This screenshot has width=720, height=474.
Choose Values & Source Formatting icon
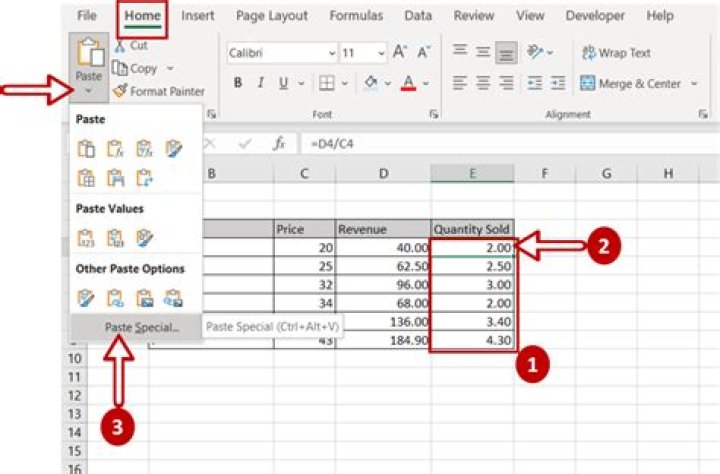tap(144, 238)
